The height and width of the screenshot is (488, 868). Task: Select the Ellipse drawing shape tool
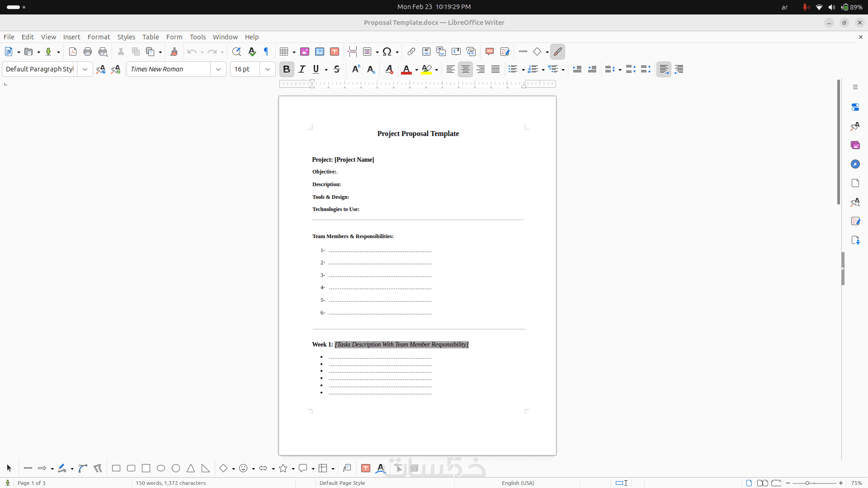tap(161, 468)
